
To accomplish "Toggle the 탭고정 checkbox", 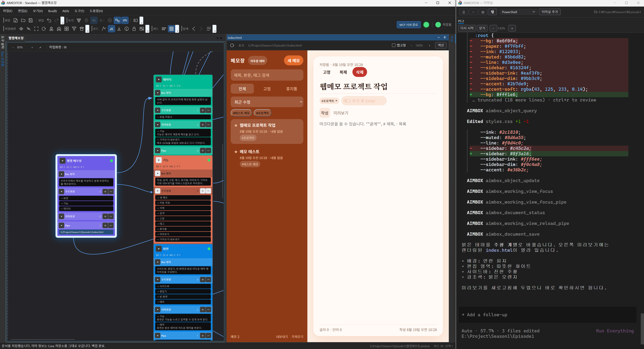I will pyautogui.click(x=393, y=46).
